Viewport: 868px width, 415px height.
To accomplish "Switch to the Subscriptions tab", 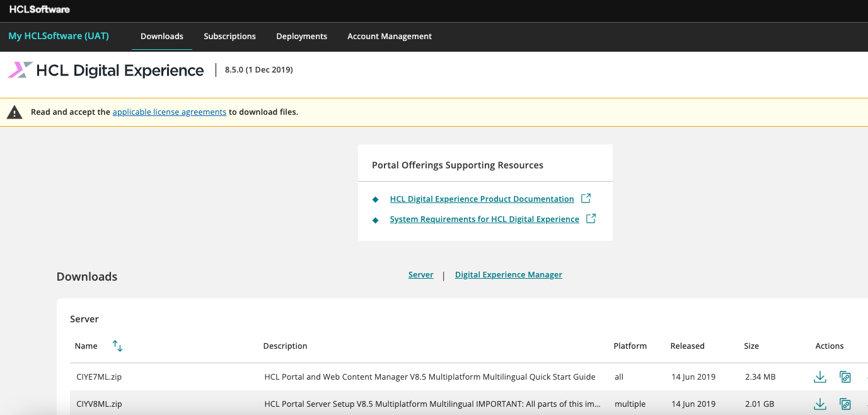I will [x=229, y=37].
